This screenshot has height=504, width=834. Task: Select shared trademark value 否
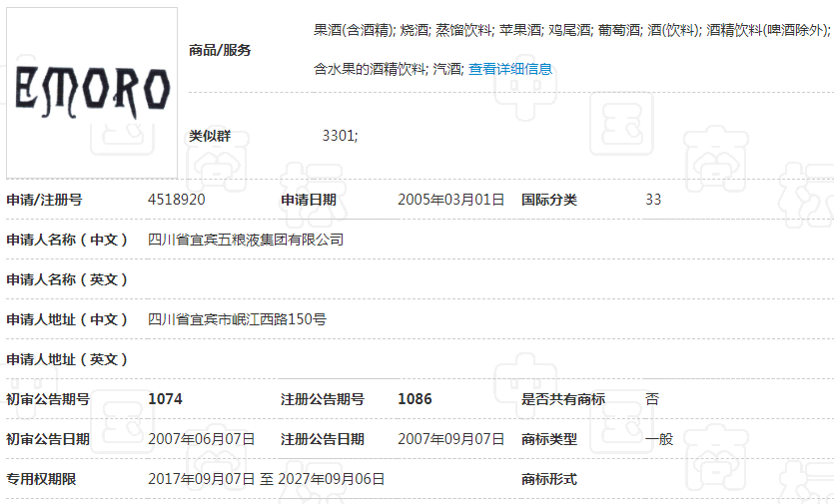[652, 399]
